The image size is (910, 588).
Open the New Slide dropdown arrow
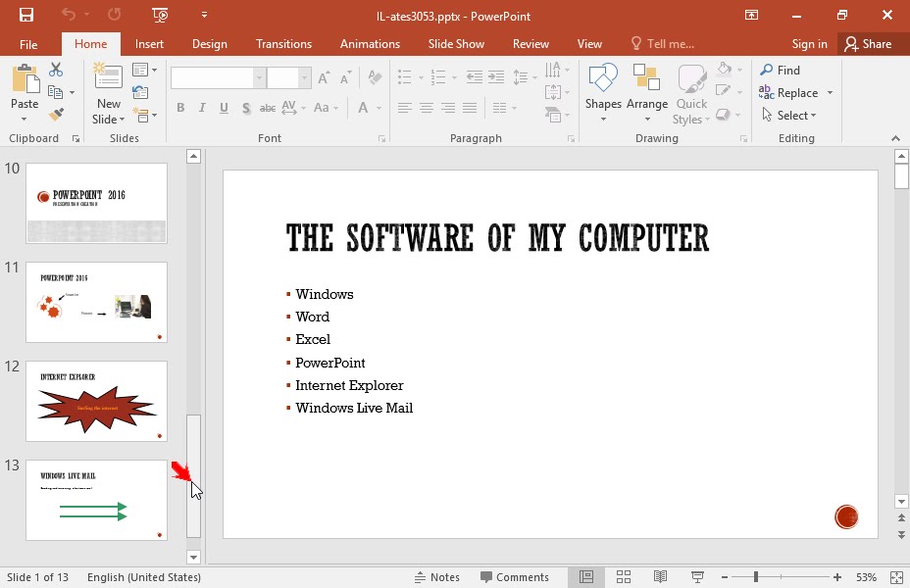pos(122,120)
